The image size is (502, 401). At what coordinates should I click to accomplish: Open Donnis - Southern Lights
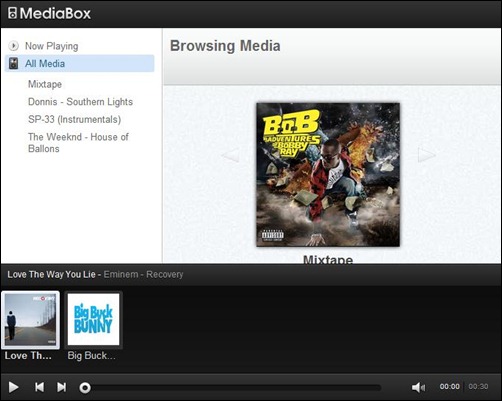(x=80, y=102)
